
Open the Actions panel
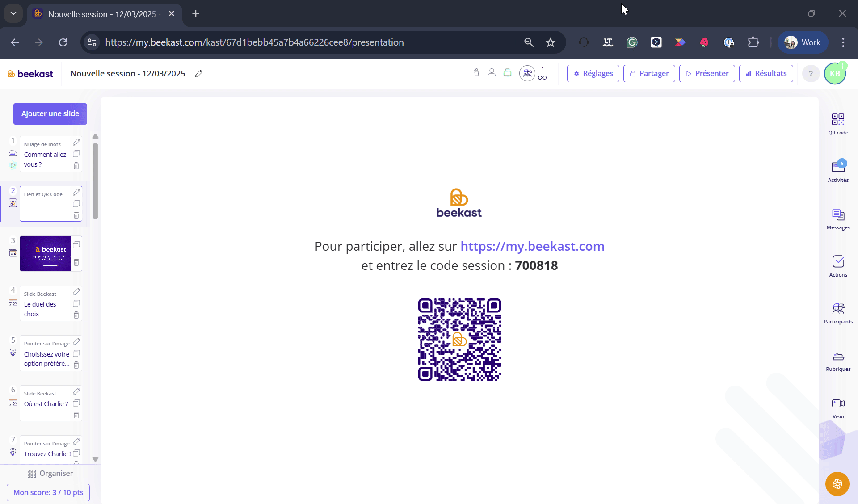838,266
